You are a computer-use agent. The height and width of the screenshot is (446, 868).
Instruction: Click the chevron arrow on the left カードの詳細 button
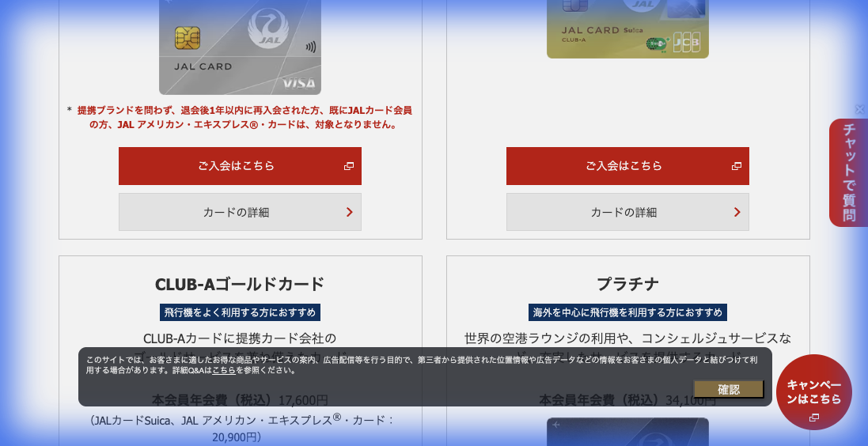point(349,212)
